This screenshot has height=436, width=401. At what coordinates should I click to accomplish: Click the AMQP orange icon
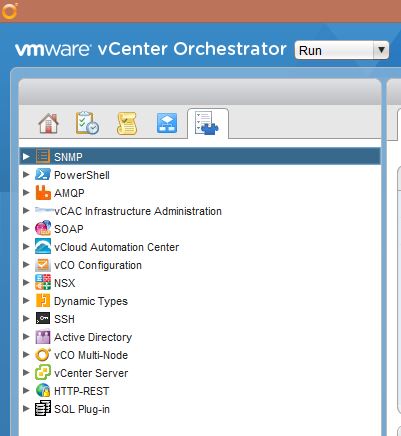(43, 193)
